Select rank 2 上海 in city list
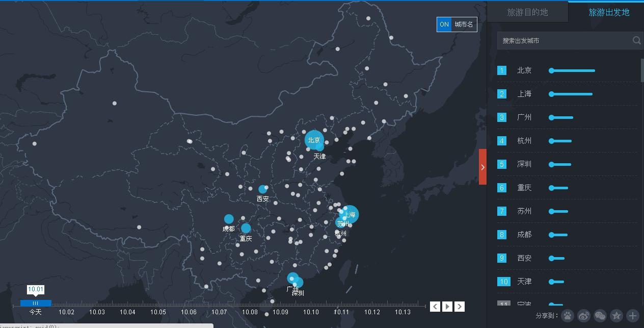 [x=567, y=94]
